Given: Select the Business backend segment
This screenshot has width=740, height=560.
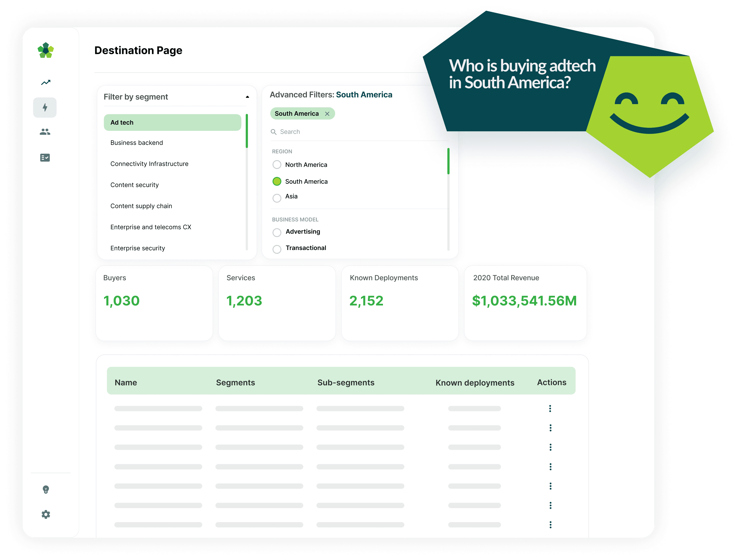Looking at the screenshot, I should point(136,143).
